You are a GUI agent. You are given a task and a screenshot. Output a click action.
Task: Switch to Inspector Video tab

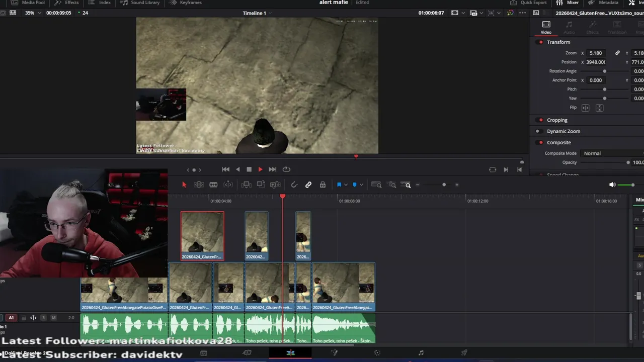546,27
